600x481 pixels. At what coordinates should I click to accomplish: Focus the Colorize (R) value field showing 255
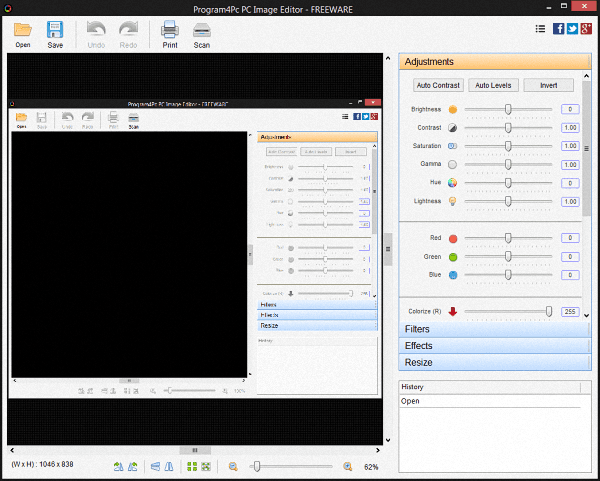coord(570,311)
